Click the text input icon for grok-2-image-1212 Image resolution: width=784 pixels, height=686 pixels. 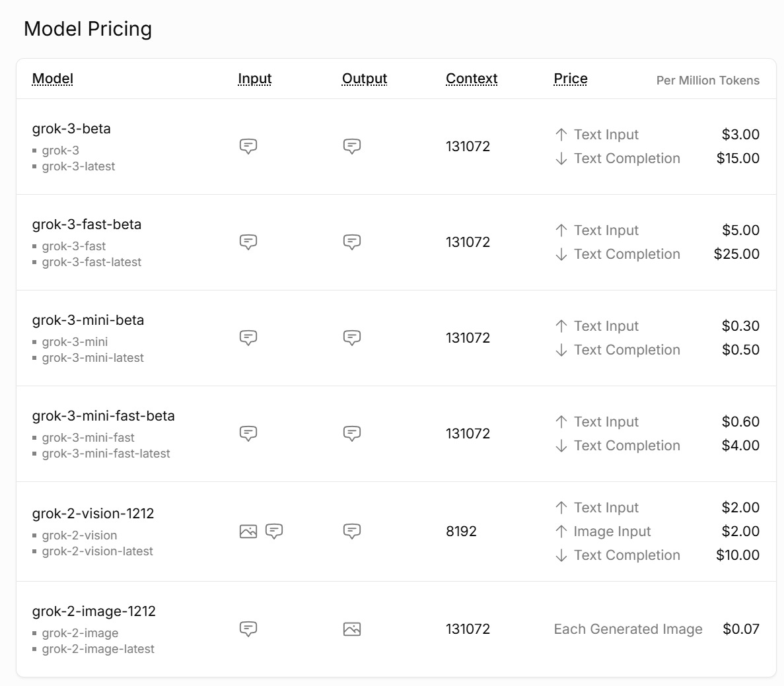[248, 629]
